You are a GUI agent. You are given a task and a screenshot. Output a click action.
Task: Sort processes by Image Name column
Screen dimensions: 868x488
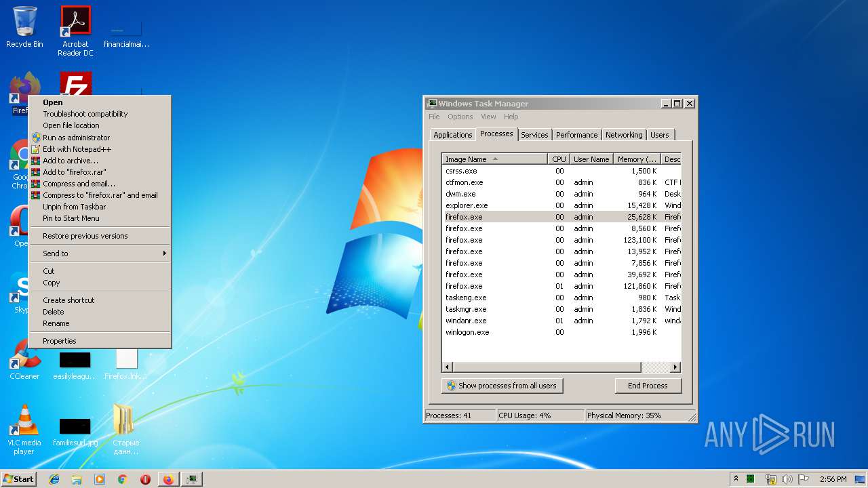point(495,159)
